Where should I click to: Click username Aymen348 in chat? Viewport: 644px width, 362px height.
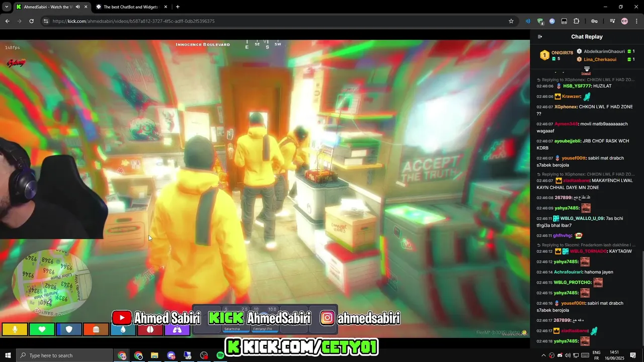coord(567,124)
